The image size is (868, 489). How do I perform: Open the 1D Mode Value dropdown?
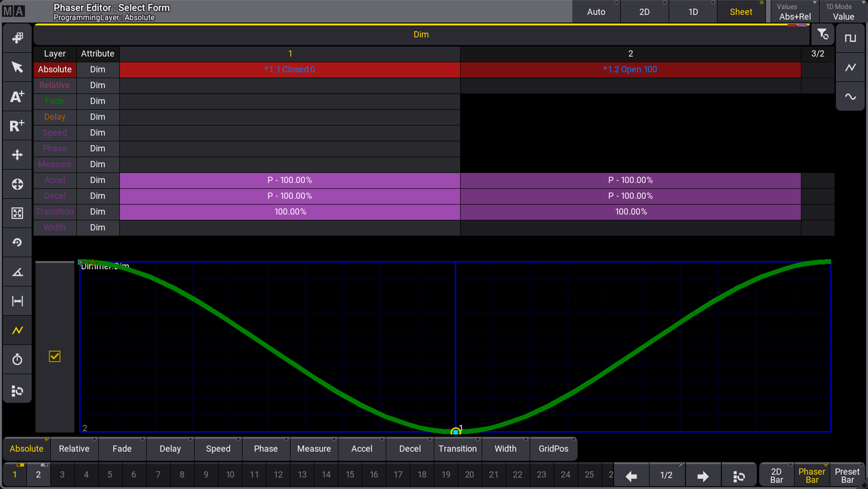pos(844,12)
